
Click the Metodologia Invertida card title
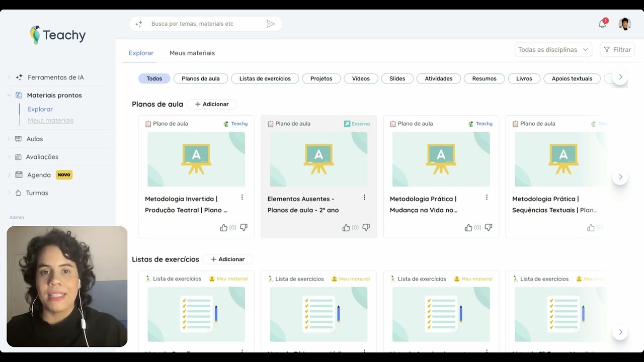tap(186, 205)
